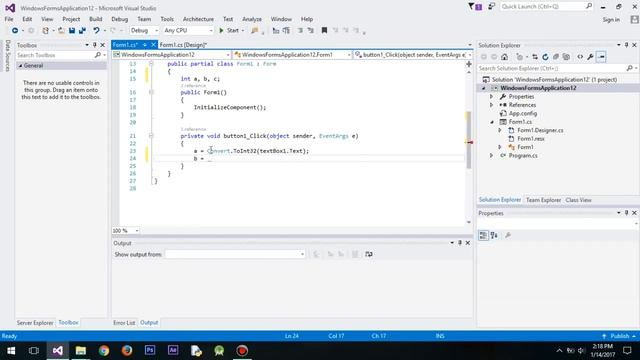Open Visual Studio from the taskbar

(x=58, y=351)
